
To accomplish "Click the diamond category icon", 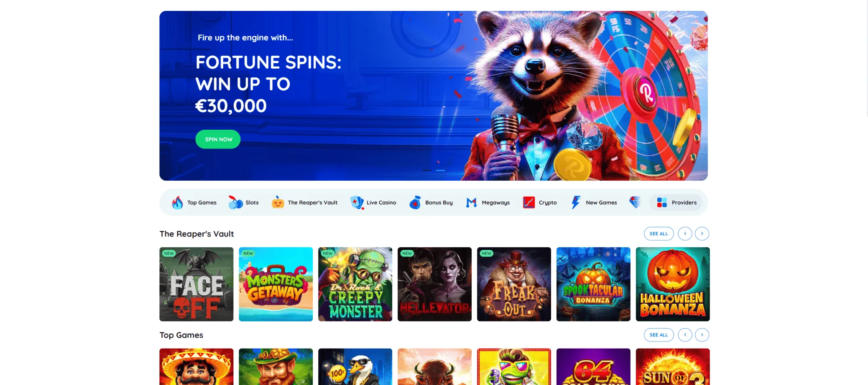I will 635,203.
